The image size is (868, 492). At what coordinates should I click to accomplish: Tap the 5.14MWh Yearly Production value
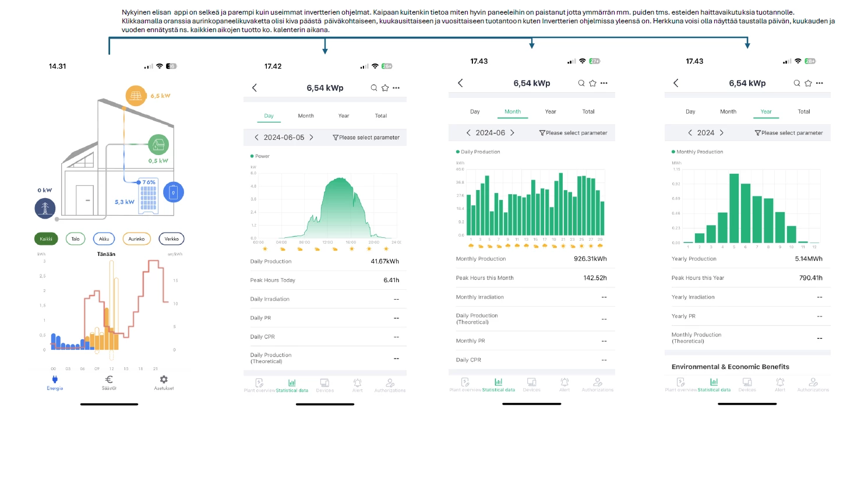point(809,259)
